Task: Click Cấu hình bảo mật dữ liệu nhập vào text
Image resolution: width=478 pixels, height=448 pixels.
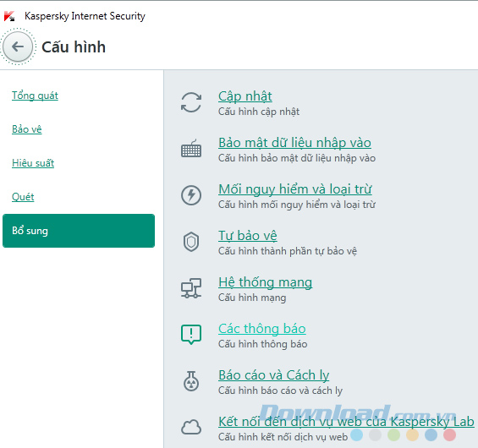Action: click(297, 158)
